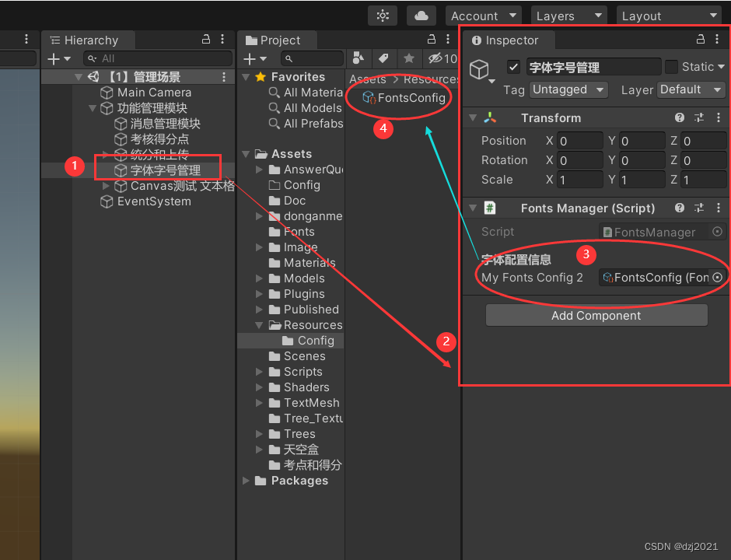The image size is (731, 560).
Task: Collapse the Resources folder
Action: pyautogui.click(x=259, y=325)
